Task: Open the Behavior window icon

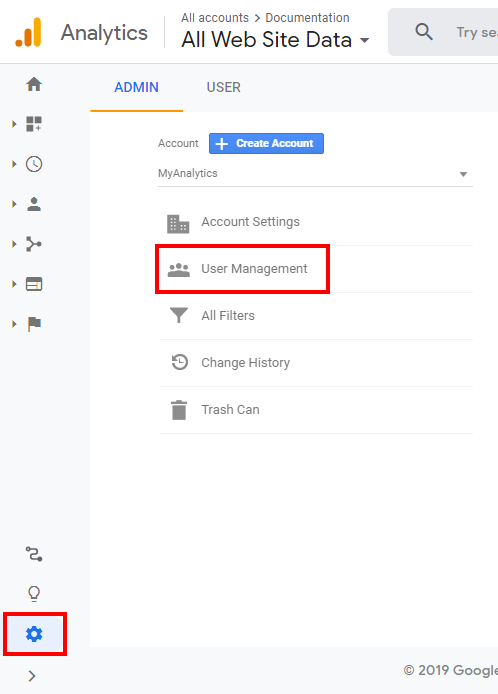Action: coord(34,284)
